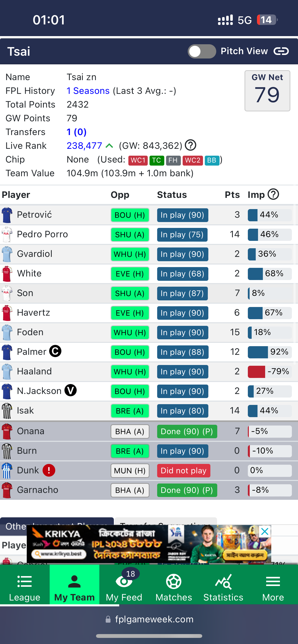Close the Krikya ad banner
This screenshot has width=298, height=644.
(265, 531)
